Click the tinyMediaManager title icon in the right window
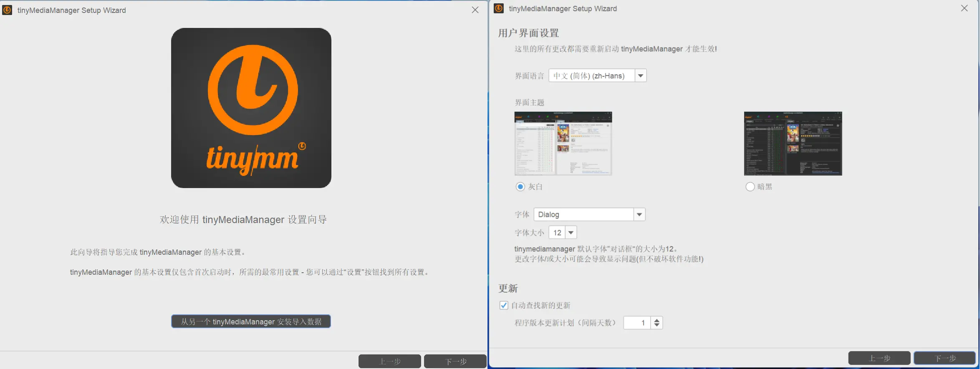 tap(499, 8)
